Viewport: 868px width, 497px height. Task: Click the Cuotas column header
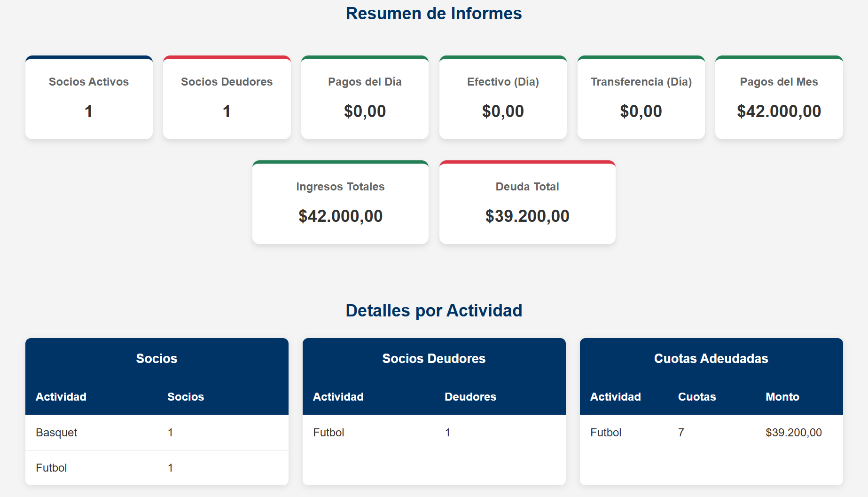(x=697, y=397)
